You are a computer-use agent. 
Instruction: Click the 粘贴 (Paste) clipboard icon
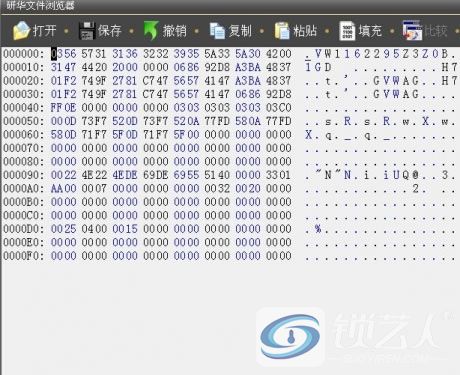coord(282,31)
